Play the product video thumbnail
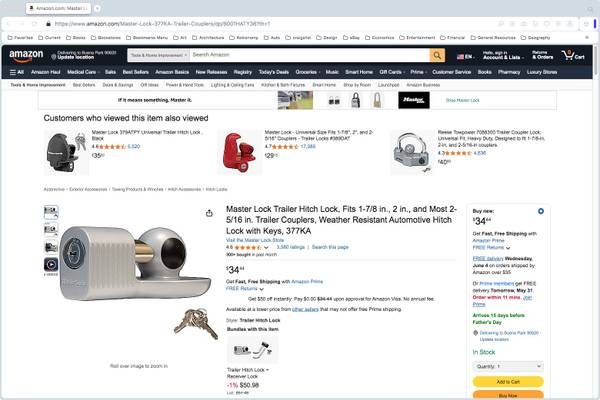The height and width of the screenshot is (400, 600). 51,264
